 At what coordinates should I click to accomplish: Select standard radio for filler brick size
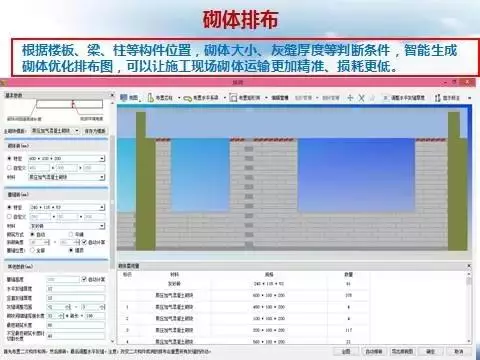click(x=9, y=207)
